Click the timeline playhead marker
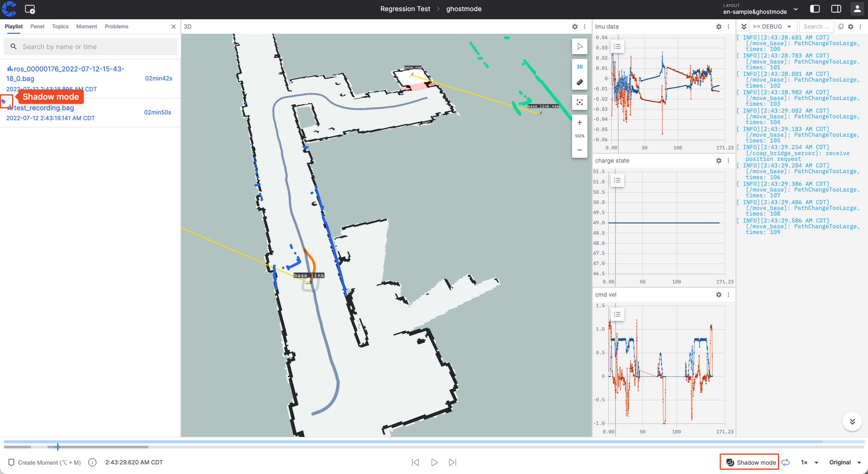The image size is (868, 474). pos(58,447)
